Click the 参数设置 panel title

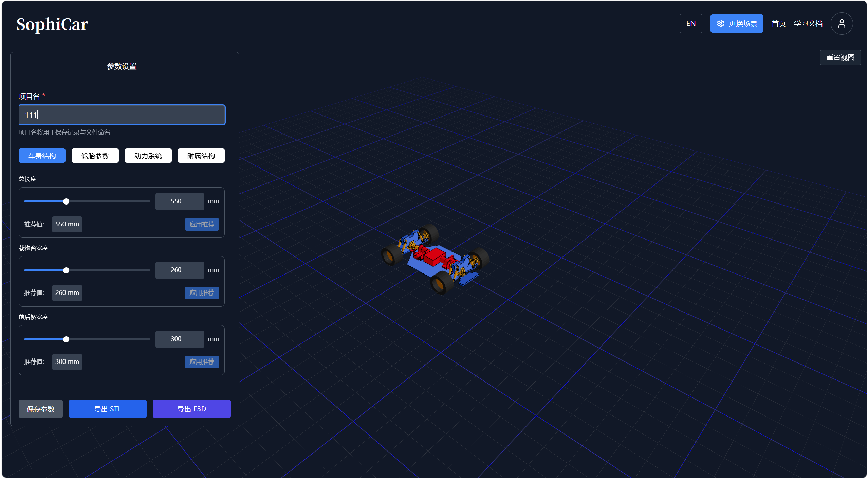[x=122, y=66]
